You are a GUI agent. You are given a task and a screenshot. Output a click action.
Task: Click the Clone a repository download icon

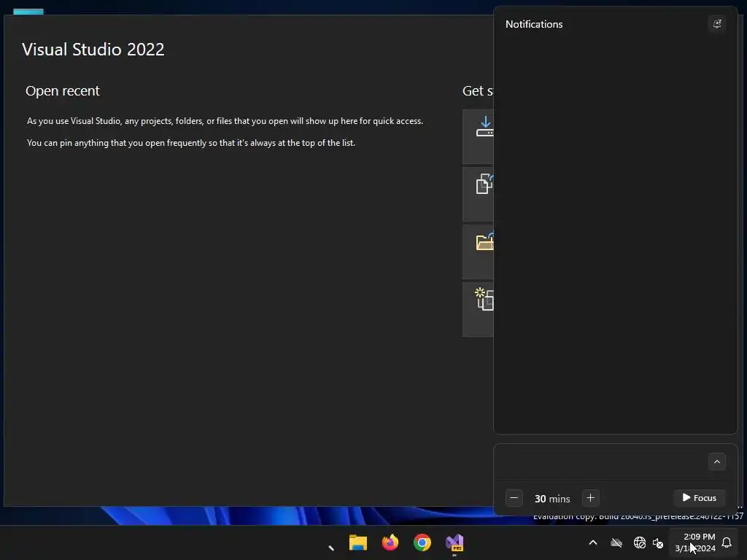[x=484, y=127]
